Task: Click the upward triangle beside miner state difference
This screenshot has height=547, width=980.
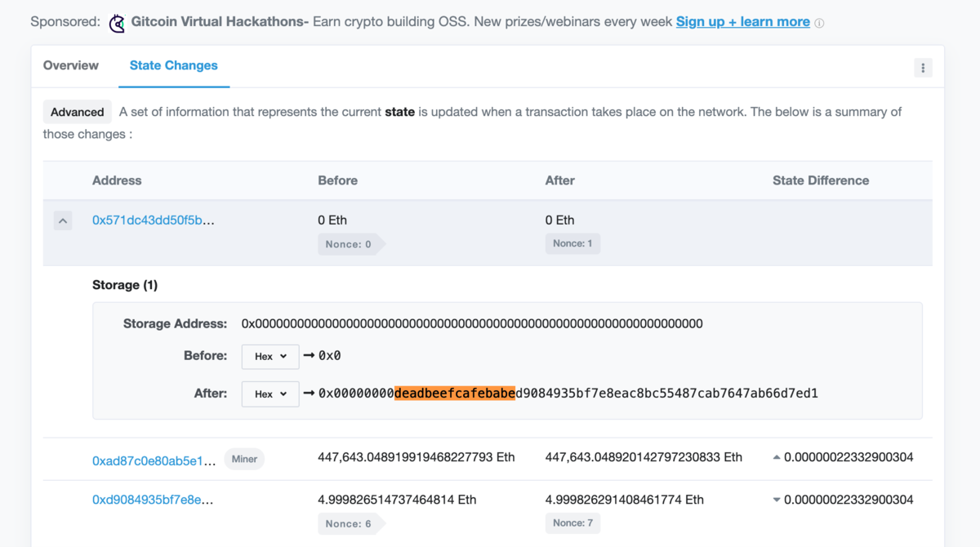Action: (776, 456)
